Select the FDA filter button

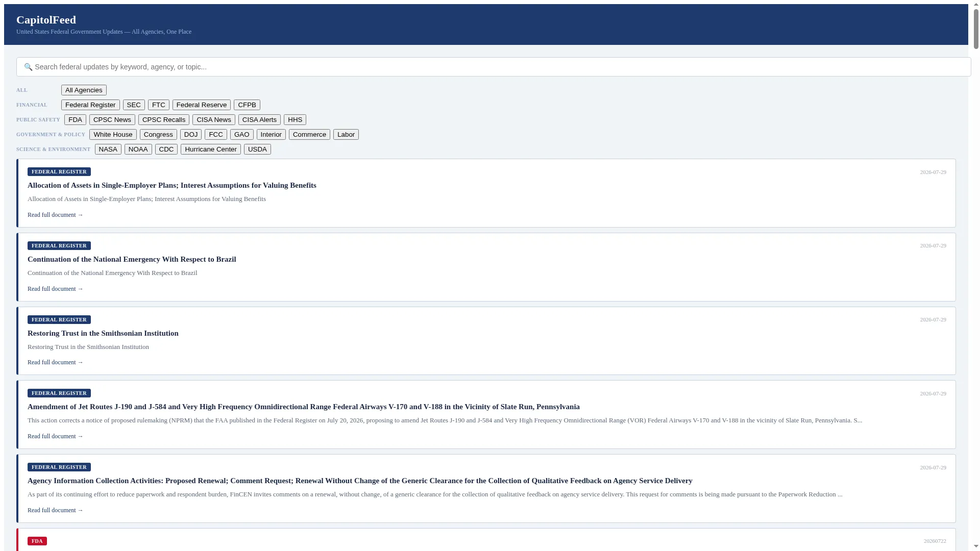[75, 120]
